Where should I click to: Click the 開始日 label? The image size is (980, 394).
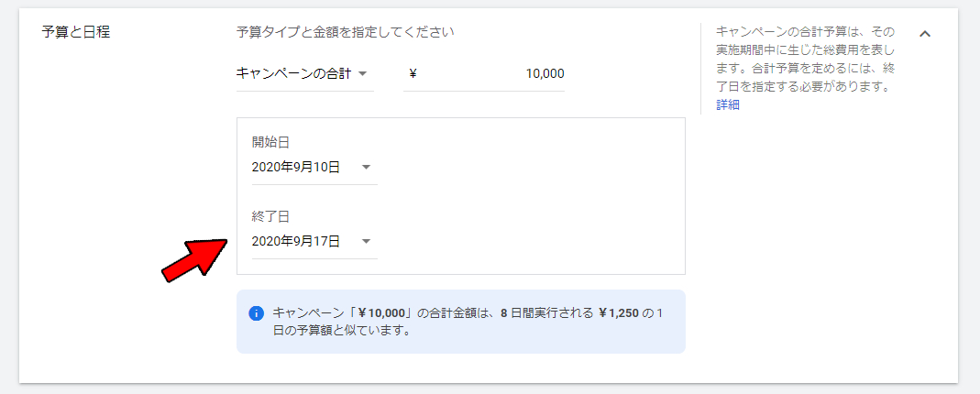(270, 142)
